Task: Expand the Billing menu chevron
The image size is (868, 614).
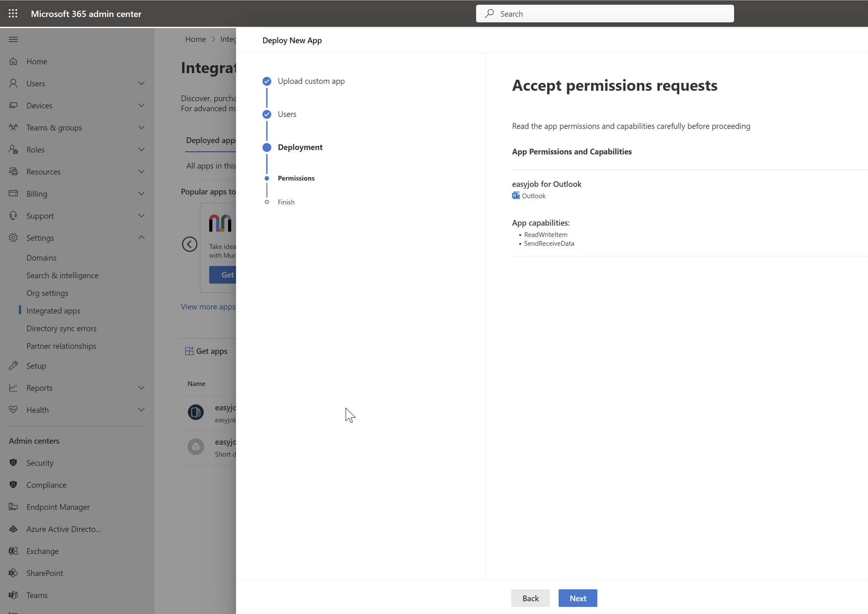Action: click(x=141, y=194)
